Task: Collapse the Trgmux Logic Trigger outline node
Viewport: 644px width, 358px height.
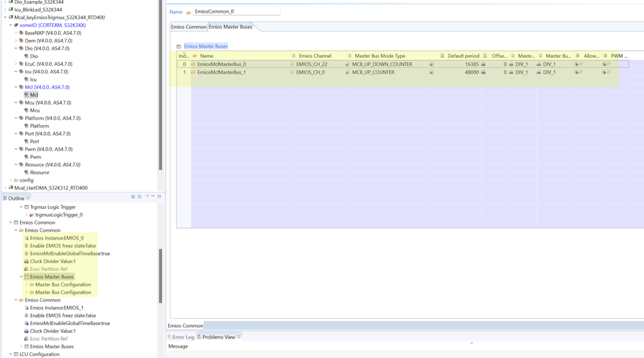Action: (21, 207)
